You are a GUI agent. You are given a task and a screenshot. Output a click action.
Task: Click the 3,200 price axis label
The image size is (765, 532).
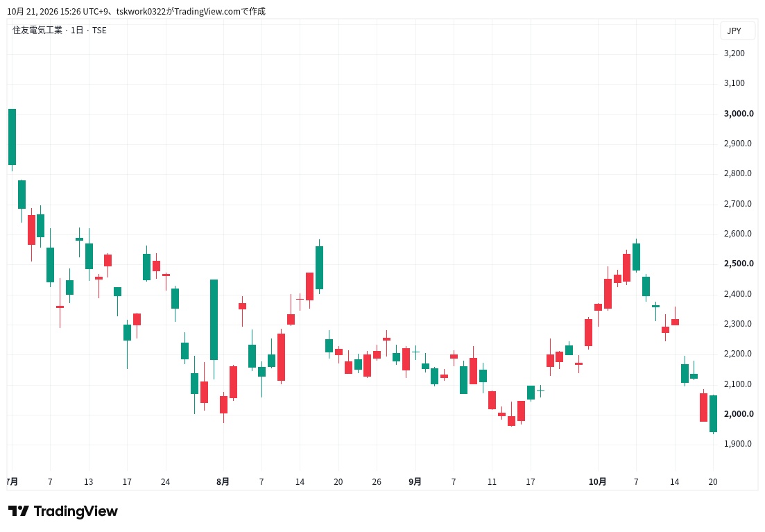click(734, 53)
